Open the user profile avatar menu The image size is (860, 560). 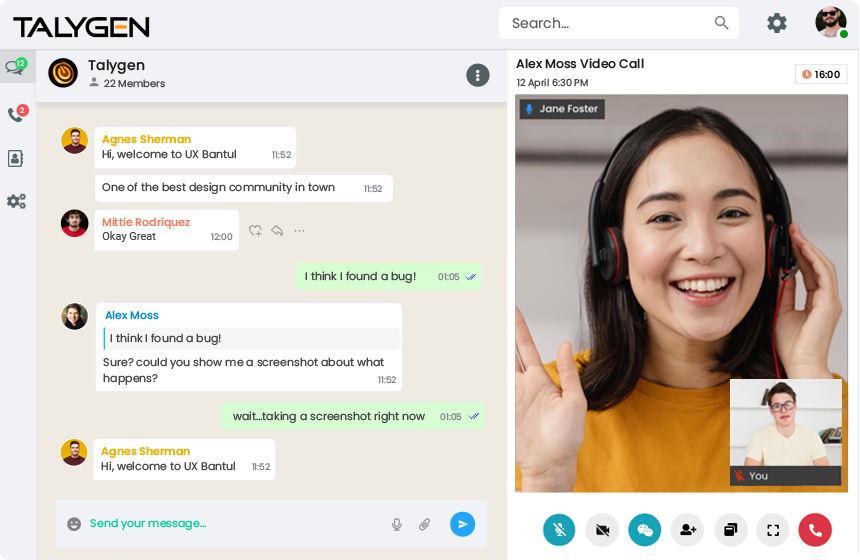(831, 22)
